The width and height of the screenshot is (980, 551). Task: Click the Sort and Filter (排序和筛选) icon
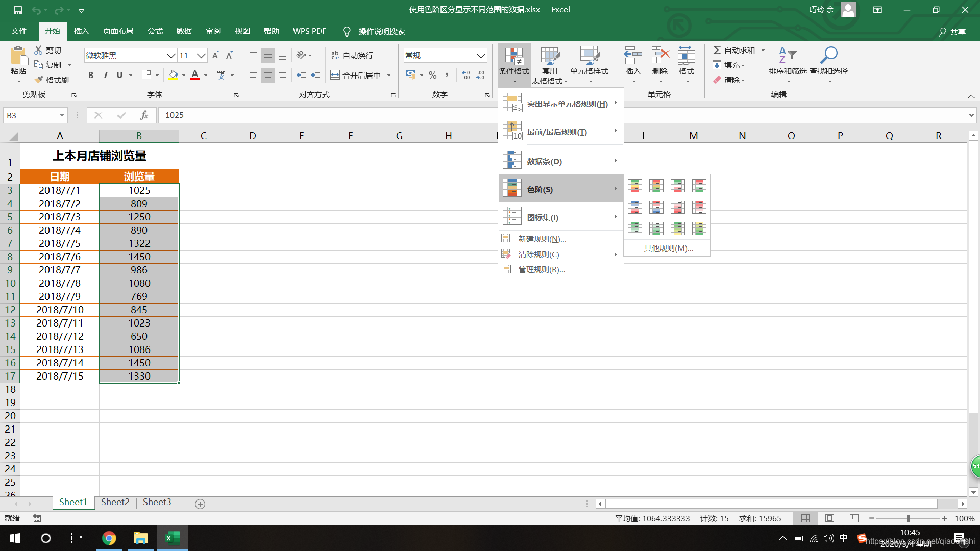787,55
